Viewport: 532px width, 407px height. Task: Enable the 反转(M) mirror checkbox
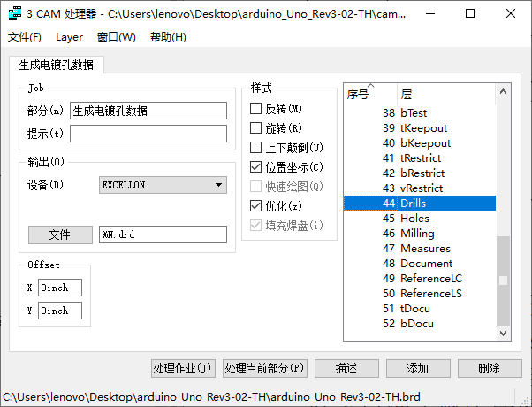[256, 109]
